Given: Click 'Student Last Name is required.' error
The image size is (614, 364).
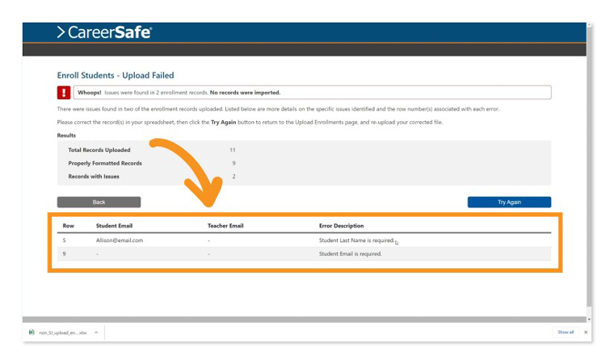Looking at the screenshot, I should point(356,241).
